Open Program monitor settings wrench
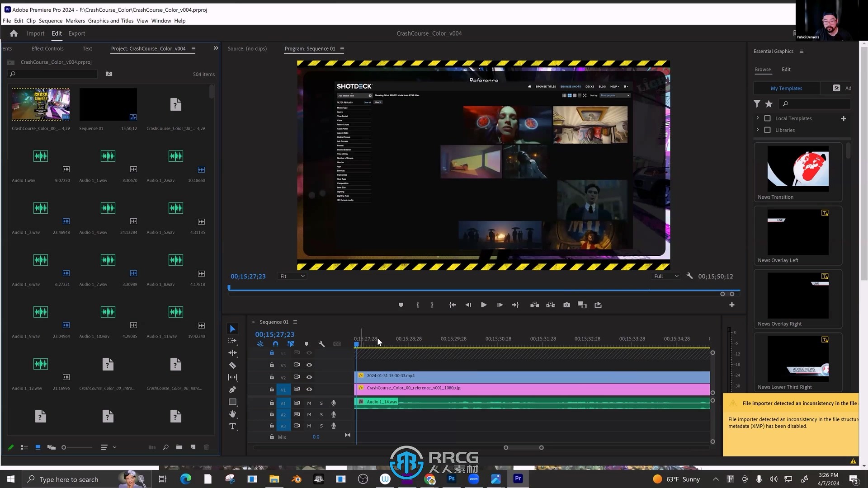This screenshot has width=868, height=488. click(x=689, y=276)
